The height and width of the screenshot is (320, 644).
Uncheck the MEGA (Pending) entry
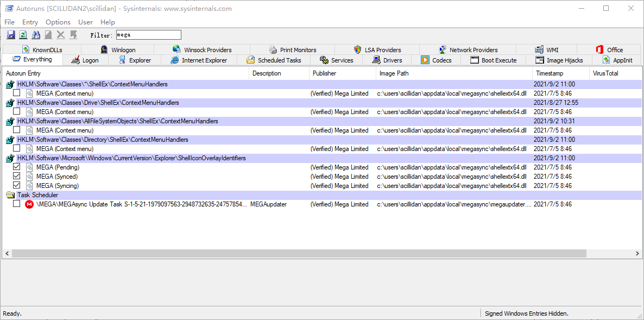tap(16, 167)
